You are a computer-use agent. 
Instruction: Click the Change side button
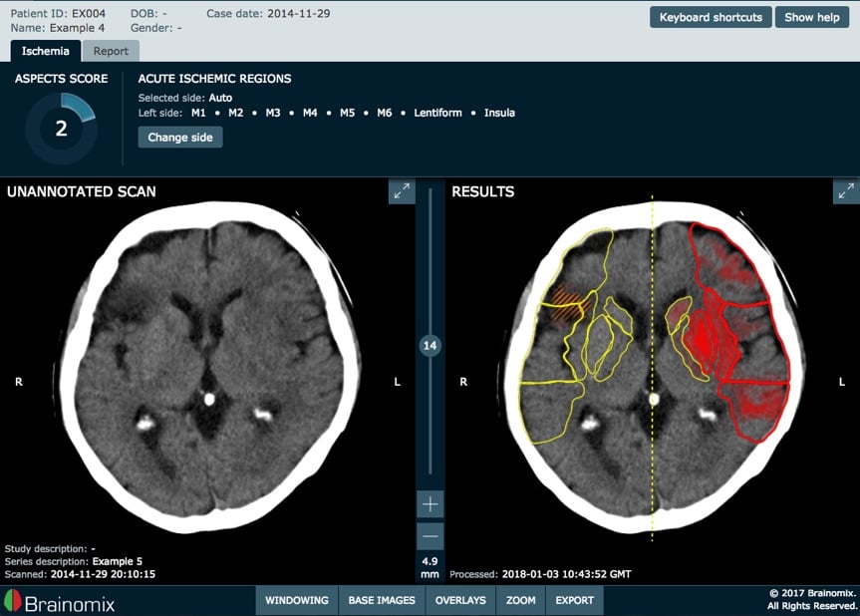(x=180, y=138)
